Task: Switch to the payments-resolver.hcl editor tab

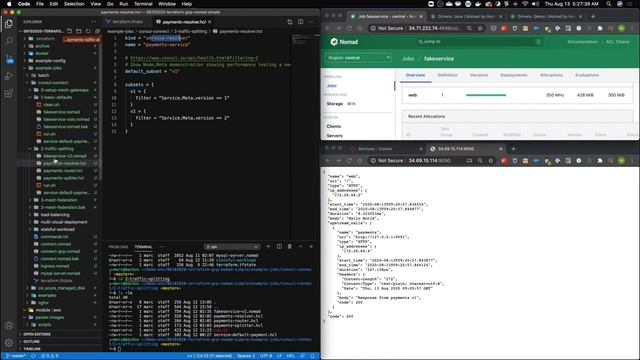Action: click(184, 22)
